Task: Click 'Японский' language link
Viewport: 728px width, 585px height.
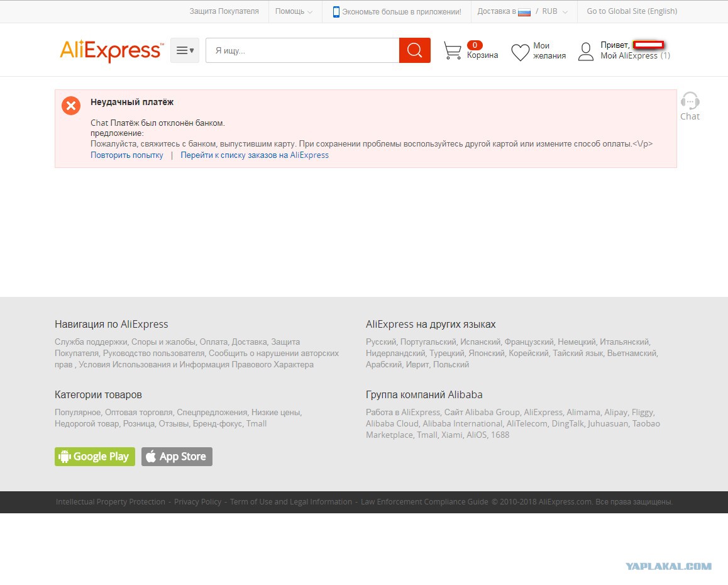Action: coord(486,353)
